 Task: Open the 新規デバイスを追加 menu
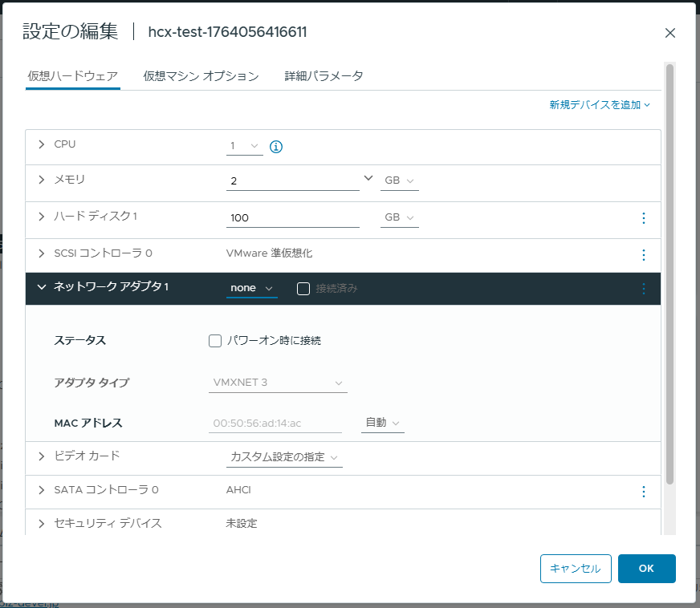pyautogui.click(x=600, y=105)
